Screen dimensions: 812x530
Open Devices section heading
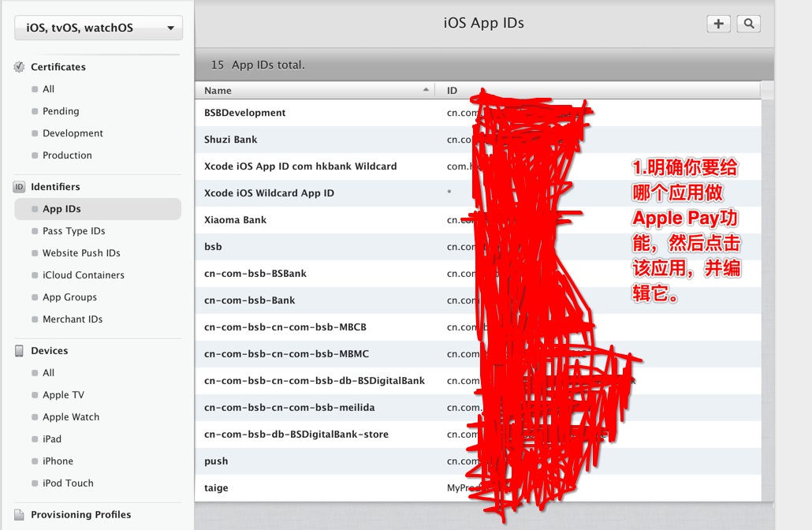click(x=49, y=351)
